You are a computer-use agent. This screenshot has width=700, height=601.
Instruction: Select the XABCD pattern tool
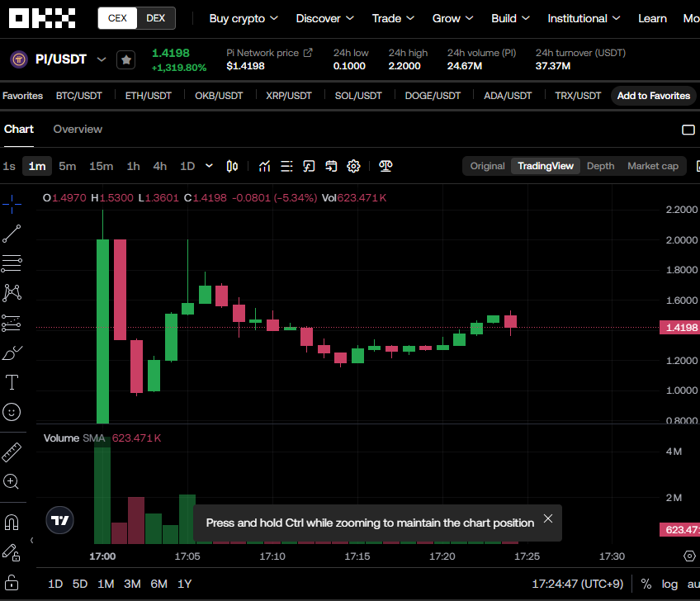[12, 293]
